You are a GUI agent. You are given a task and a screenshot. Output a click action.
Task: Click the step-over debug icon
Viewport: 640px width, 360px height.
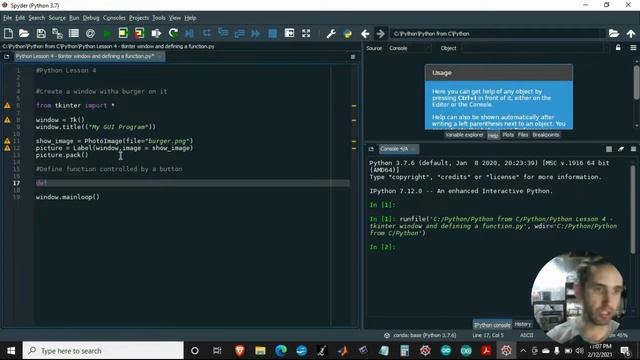click(x=207, y=33)
